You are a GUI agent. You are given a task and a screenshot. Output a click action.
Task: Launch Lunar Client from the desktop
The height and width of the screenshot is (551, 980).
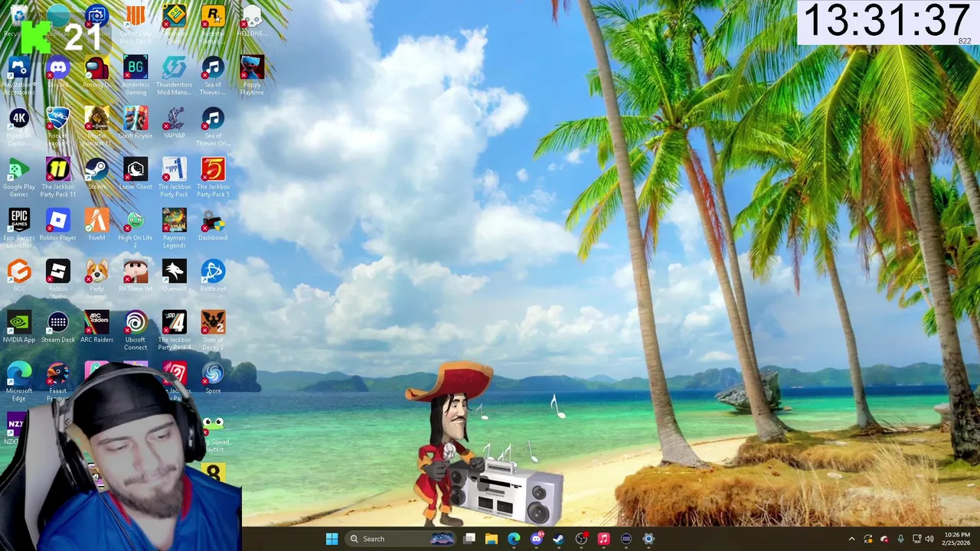pos(136,174)
